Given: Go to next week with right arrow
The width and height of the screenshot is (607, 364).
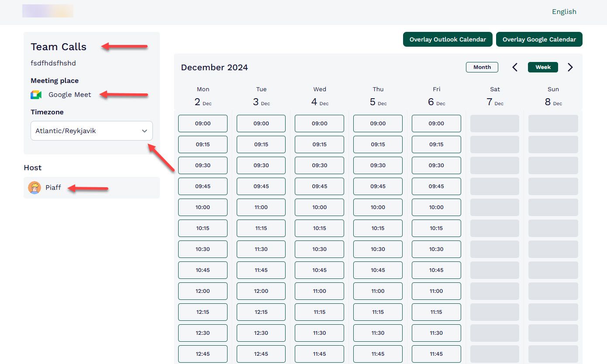Looking at the screenshot, I should click(570, 67).
